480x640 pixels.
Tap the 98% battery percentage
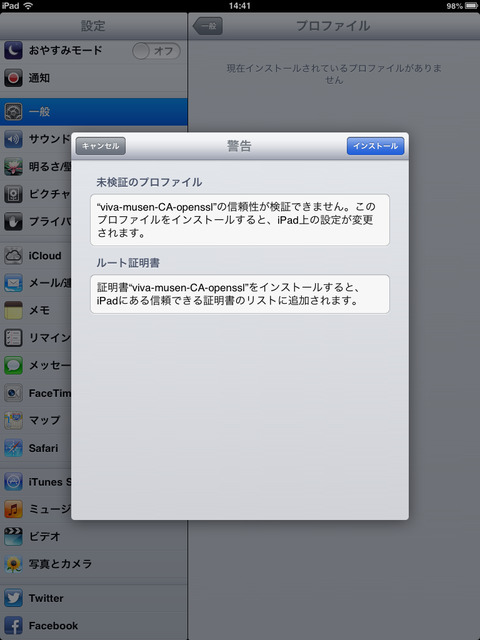pos(454,6)
